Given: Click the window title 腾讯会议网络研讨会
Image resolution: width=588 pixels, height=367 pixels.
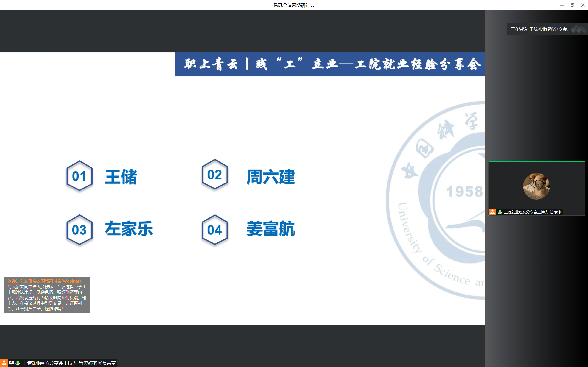Looking at the screenshot, I should point(294,5).
